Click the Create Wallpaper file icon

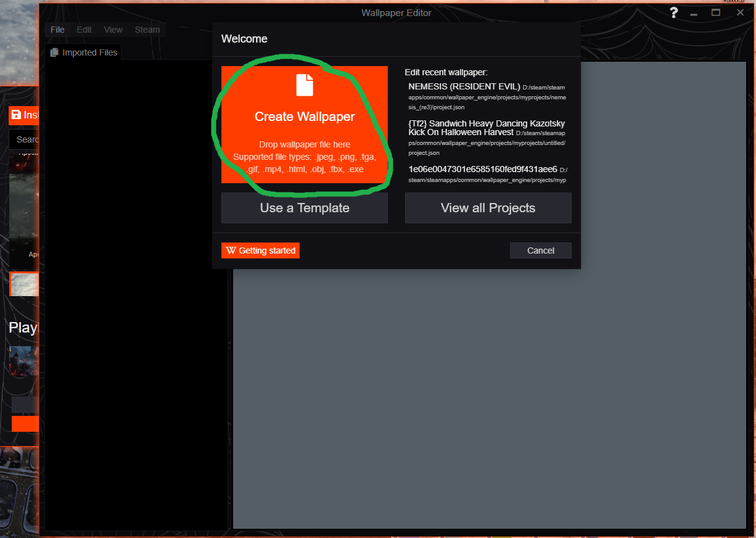305,85
